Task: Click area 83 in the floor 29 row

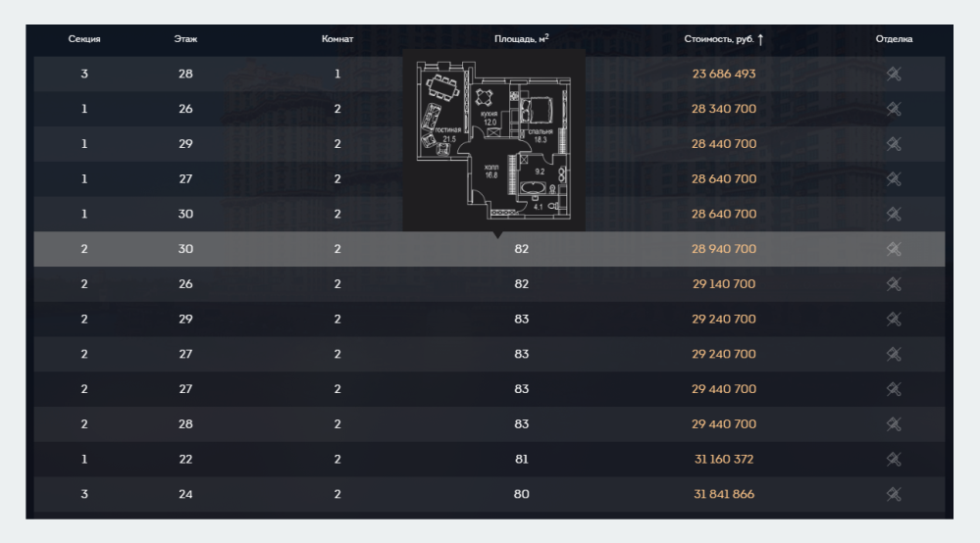Action: pos(521,319)
